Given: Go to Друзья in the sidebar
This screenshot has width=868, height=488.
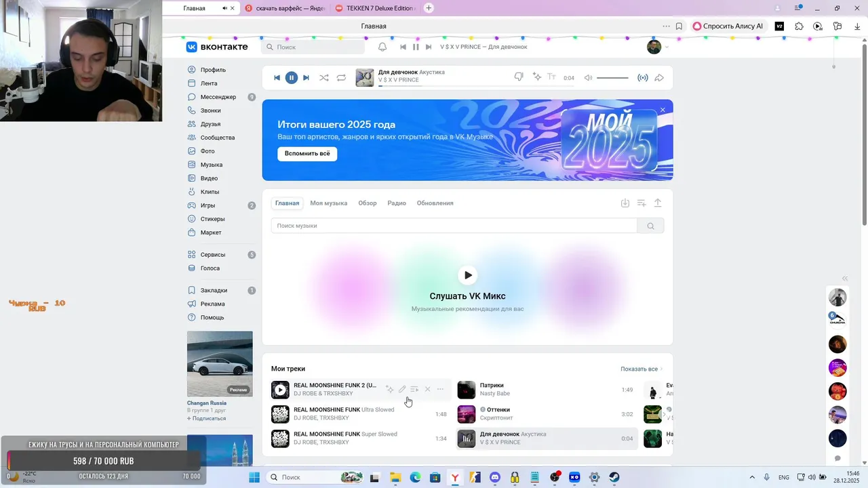Looking at the screenshot, I should tap(210, 124).
